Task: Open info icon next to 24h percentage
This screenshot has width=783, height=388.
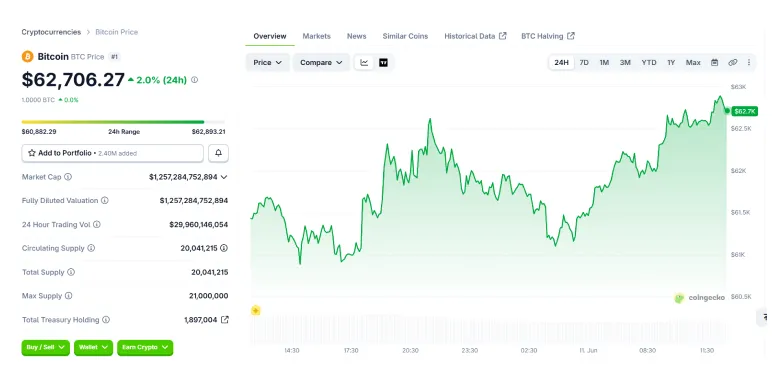Action: coord(195,80)
